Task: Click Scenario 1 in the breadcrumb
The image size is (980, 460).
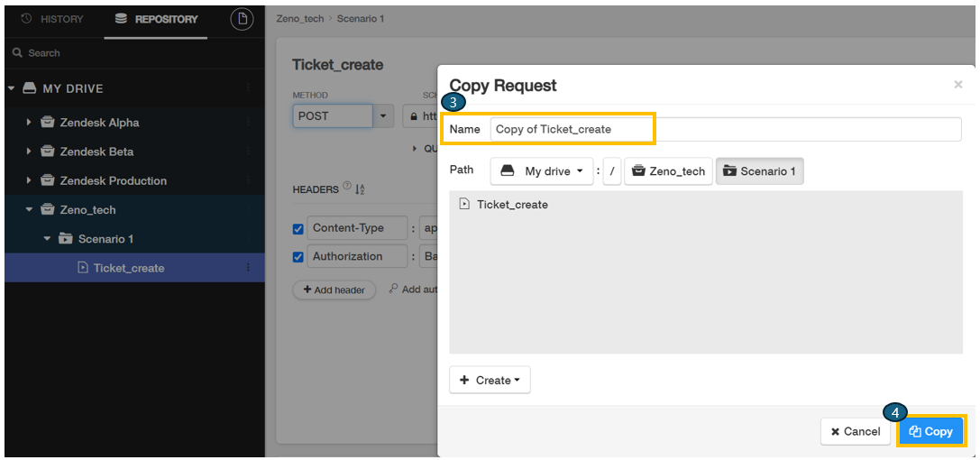Action: [x=361, y=19]
